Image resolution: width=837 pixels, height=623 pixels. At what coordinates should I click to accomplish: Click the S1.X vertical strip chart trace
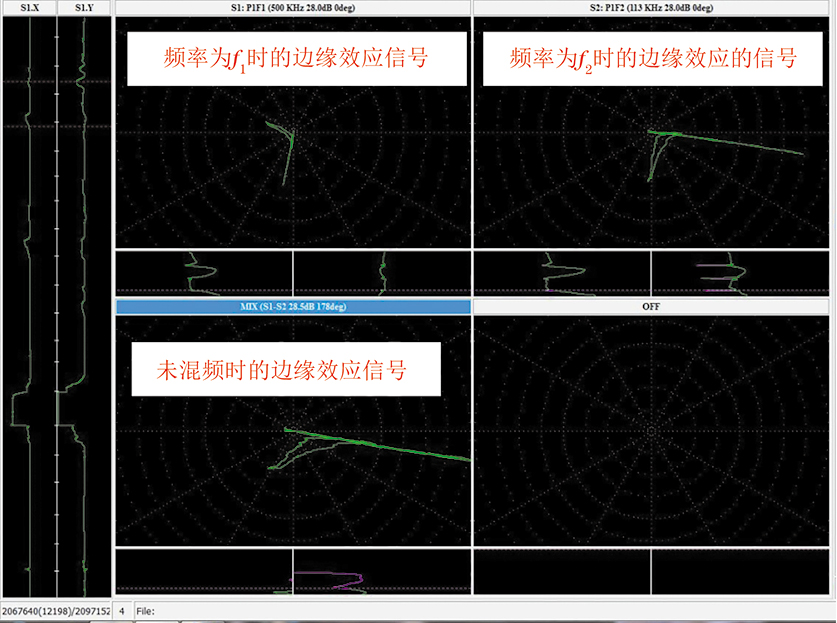pos(28,300)
